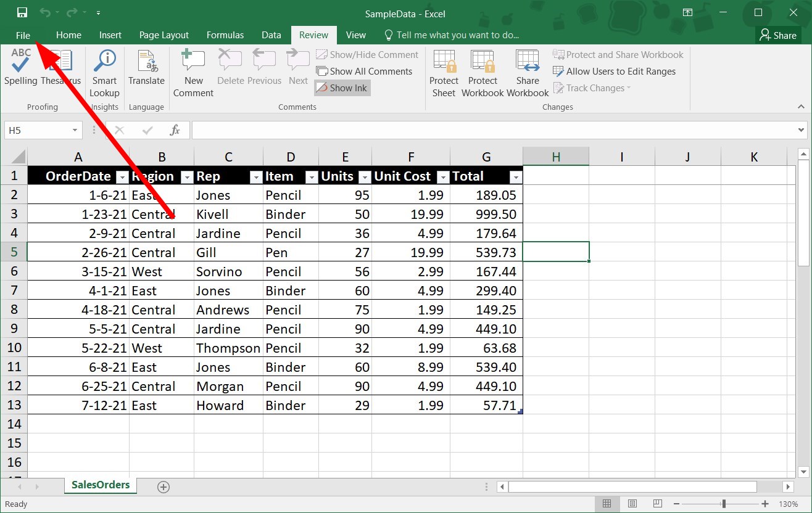Switch to the Insert tab
The width and height of the screenshot is (812, 513).
coord(110,35)
